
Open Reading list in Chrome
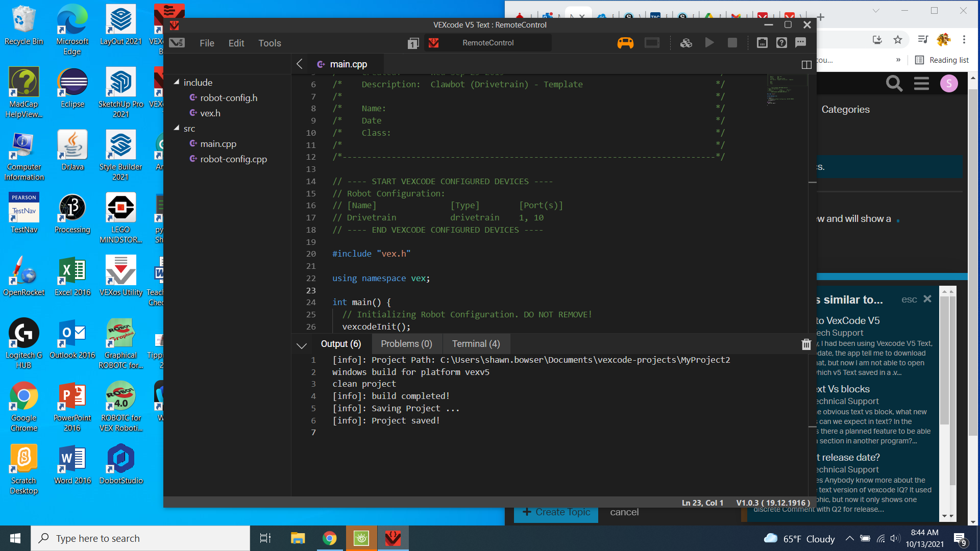942,60
